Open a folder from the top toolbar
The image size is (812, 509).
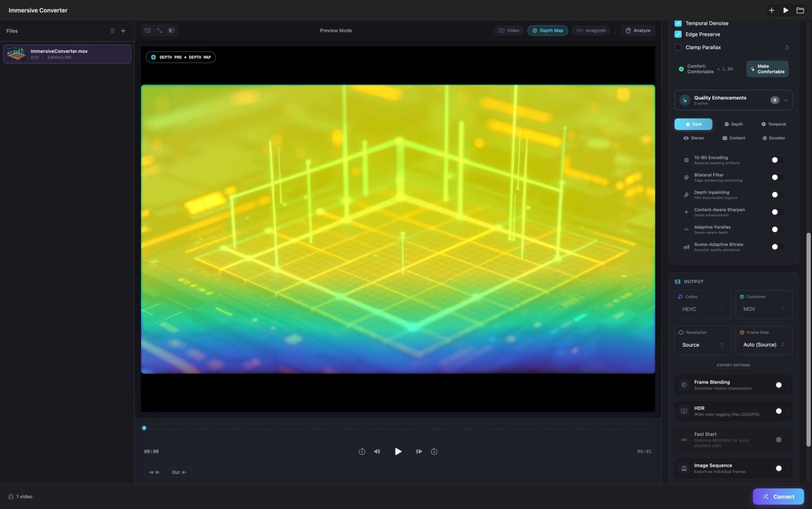click(800, 10)
